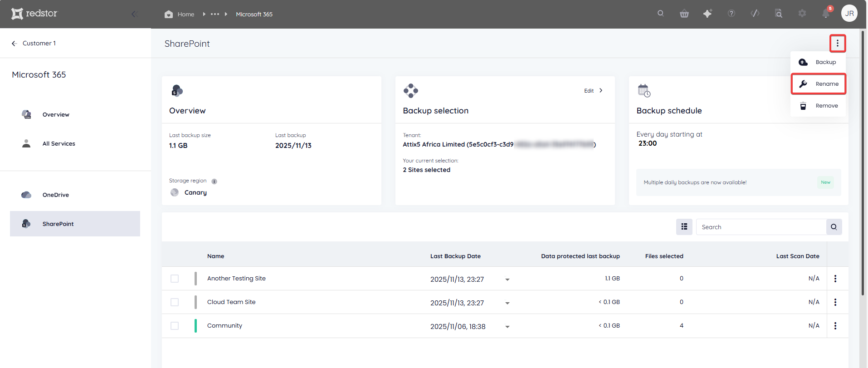The height and width of the screenshot is (368, 868).
Task: Click the redstor logo
Action: [34, 14]
